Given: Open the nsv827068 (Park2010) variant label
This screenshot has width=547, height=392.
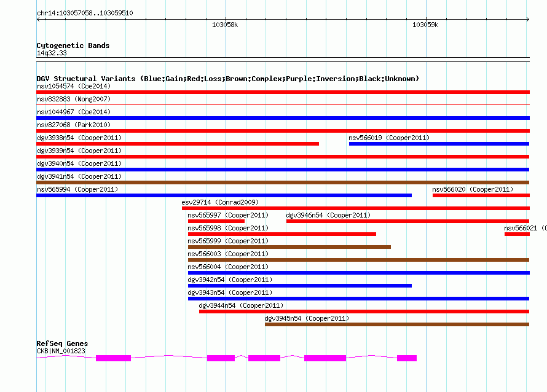Looking at the screenshot, I should [x=74, y=125].
